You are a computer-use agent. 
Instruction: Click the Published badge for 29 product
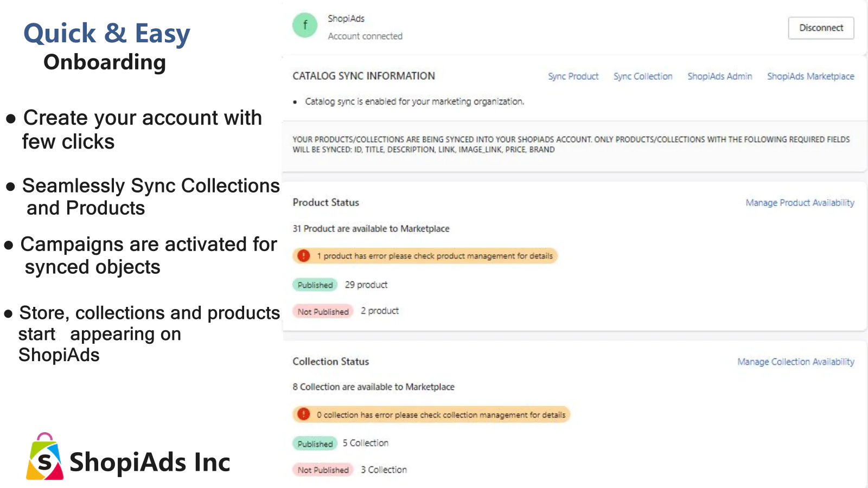pos(315,285)
